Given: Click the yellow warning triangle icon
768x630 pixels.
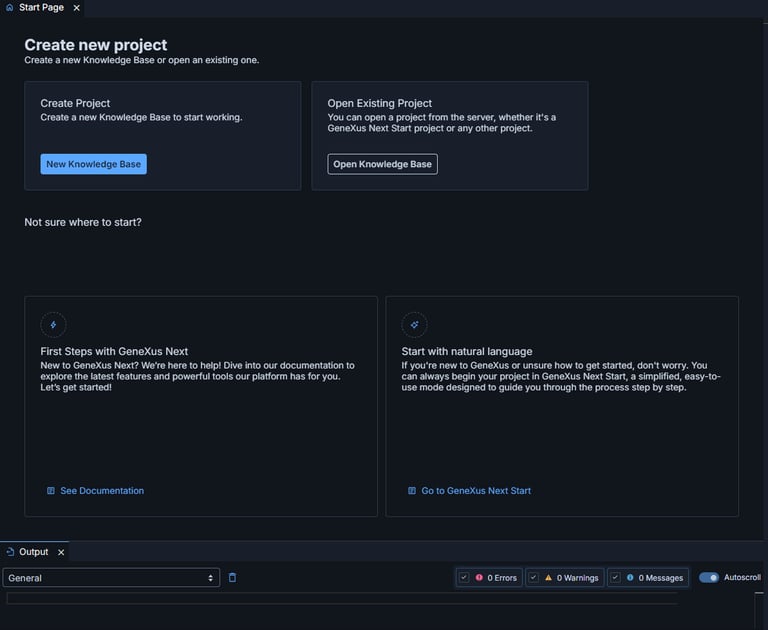Looking at the screenshot, I should coord(549,578).
